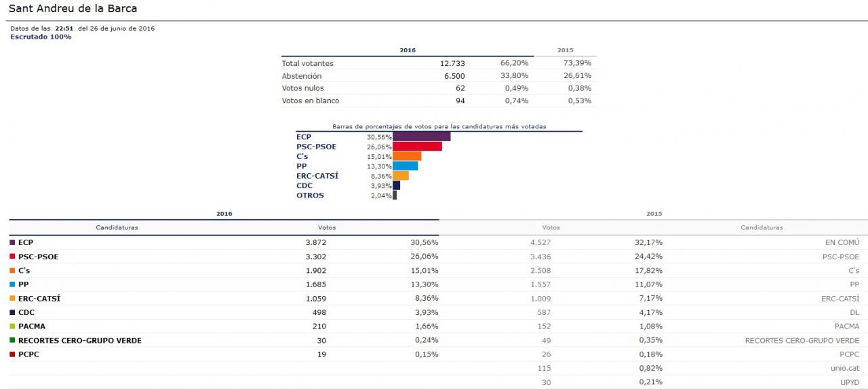The width and height of the screenshot is (868, 389).
Task: Click the purple ECP bar in chart
Action: (422, 136)
